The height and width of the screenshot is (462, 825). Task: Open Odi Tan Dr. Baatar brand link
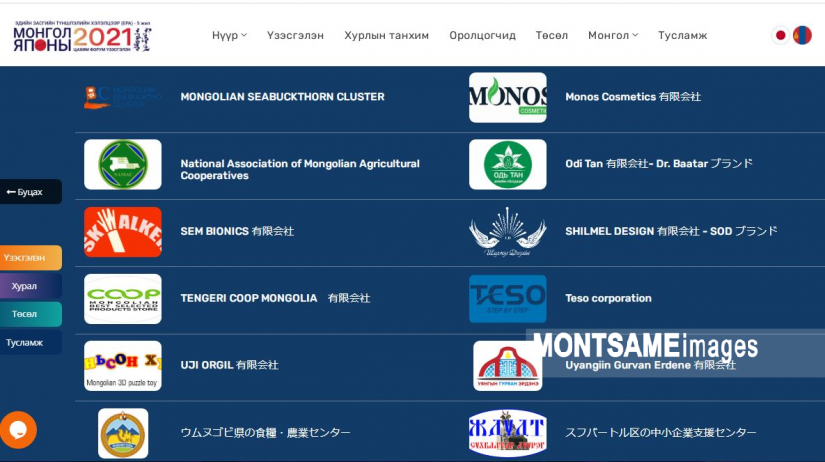pos(659,164)
